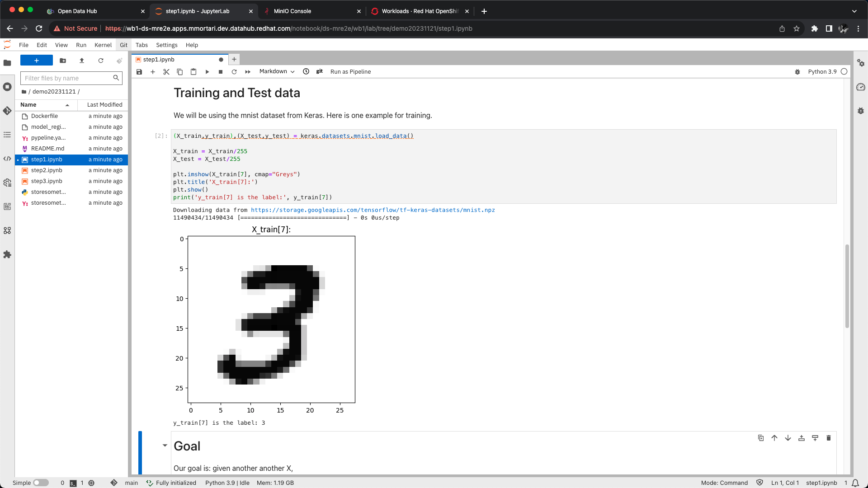Open the Kernel menu
The height and width of the screenshot is (488, 868).
pyautogui.click(x=103, y=45)
